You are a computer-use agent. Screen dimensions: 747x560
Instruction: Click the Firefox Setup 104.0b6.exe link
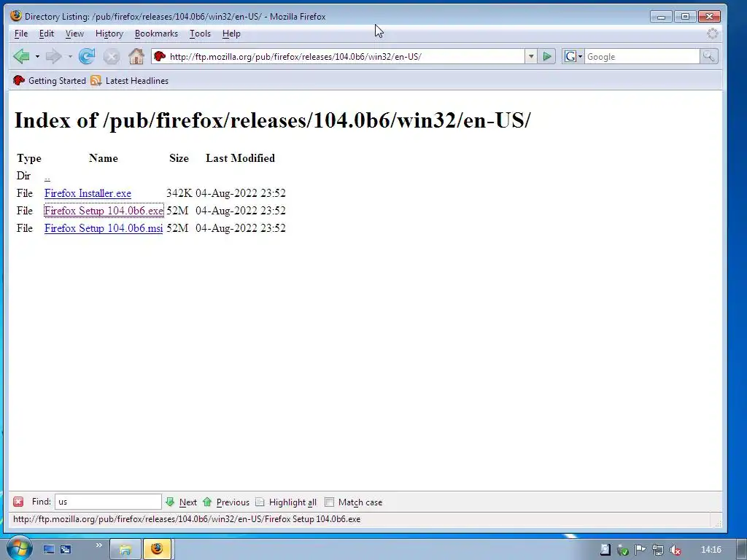[x=104, y=211]
